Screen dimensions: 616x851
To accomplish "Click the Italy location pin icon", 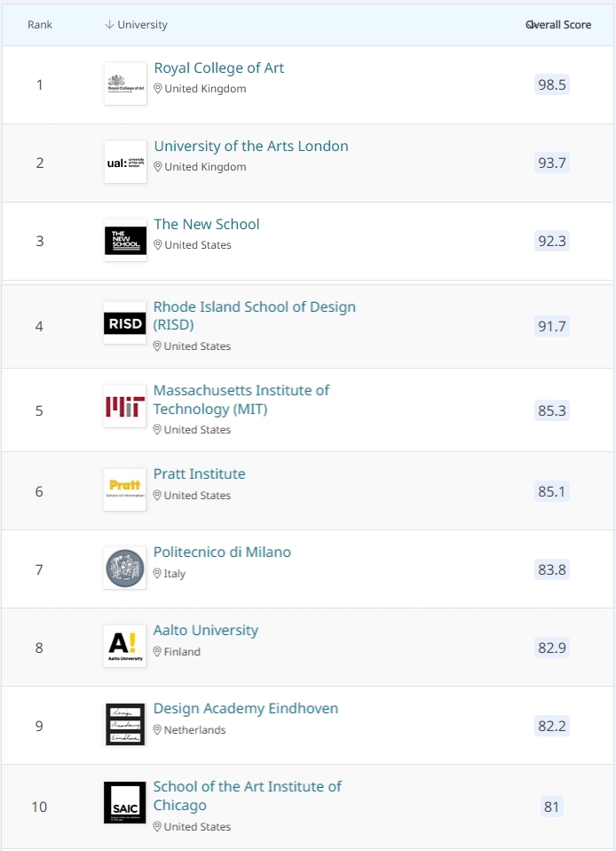I will 158,574.
